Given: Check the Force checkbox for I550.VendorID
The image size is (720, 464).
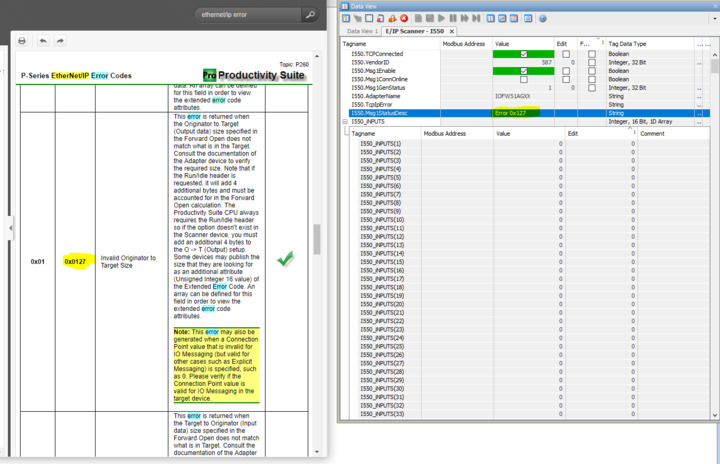Looking at the screenshot, I should pyautogui.click(x=592, y=62).
